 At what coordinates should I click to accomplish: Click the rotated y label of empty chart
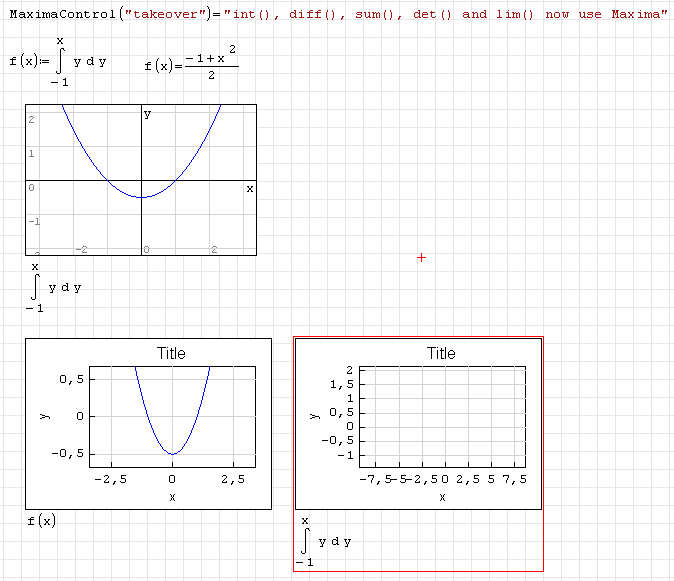313,415
